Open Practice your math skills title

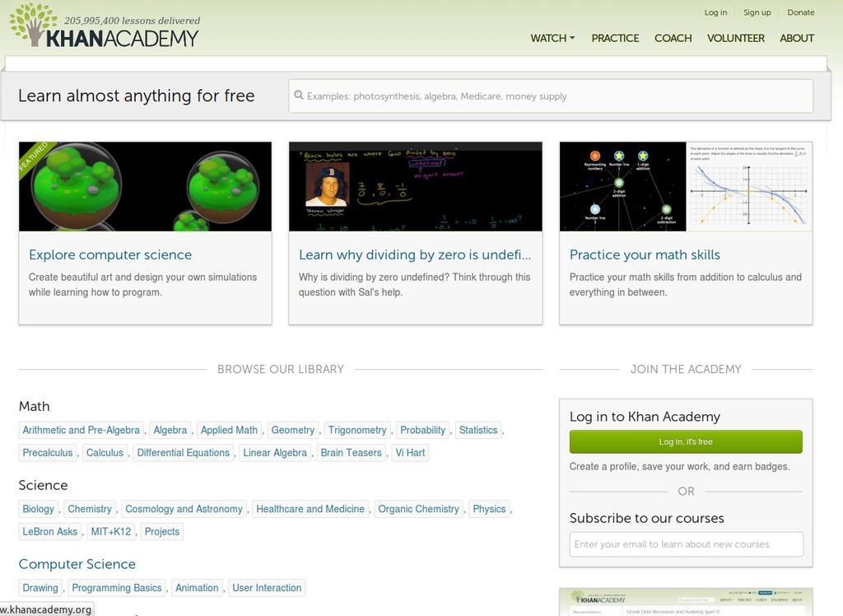click(645, 254)
